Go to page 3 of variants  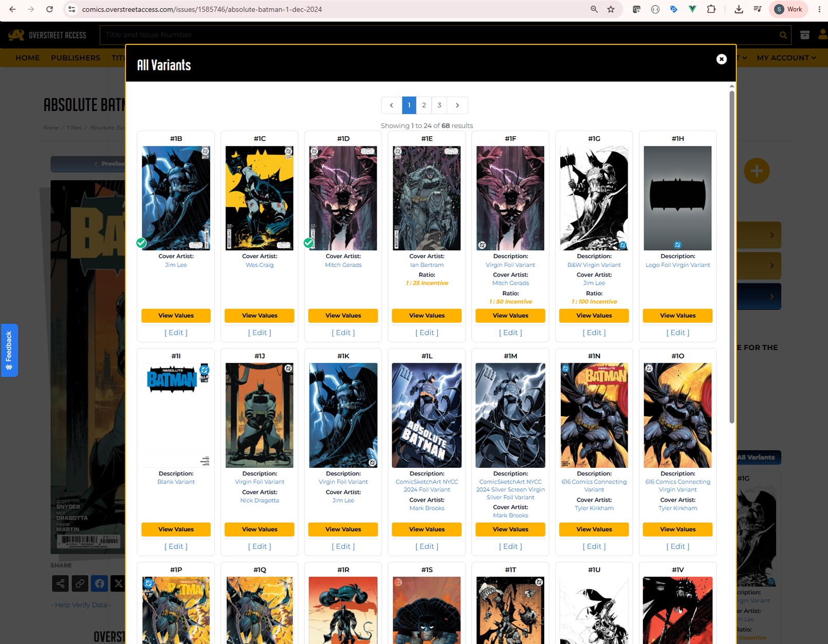439,105
